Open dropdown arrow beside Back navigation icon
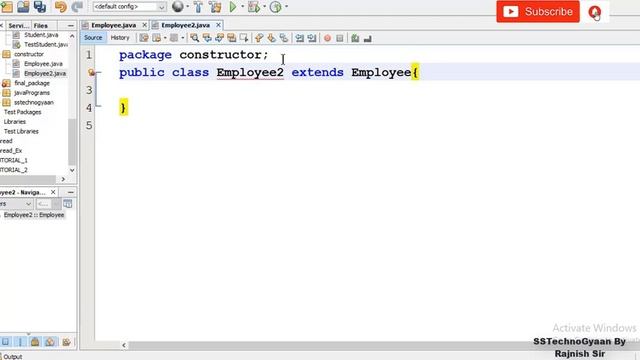This screenshot has height=360, width=640. pyautogui.click(x=165, y=38)
